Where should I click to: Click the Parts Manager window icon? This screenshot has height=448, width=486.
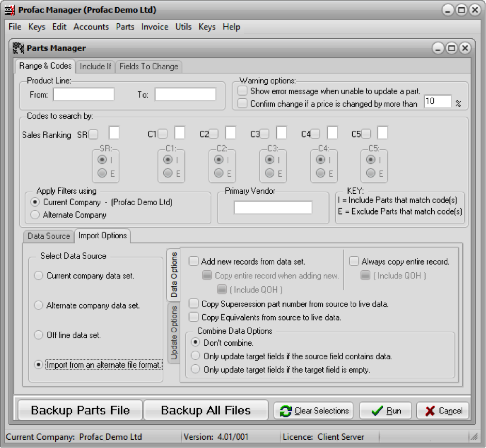coord(18,48)
